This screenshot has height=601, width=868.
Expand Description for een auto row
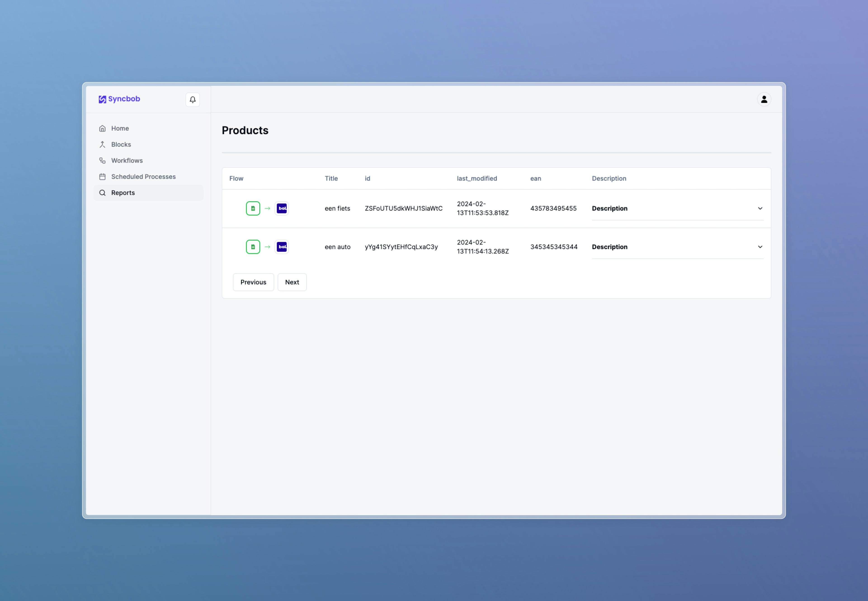click(x=759, y=247)
